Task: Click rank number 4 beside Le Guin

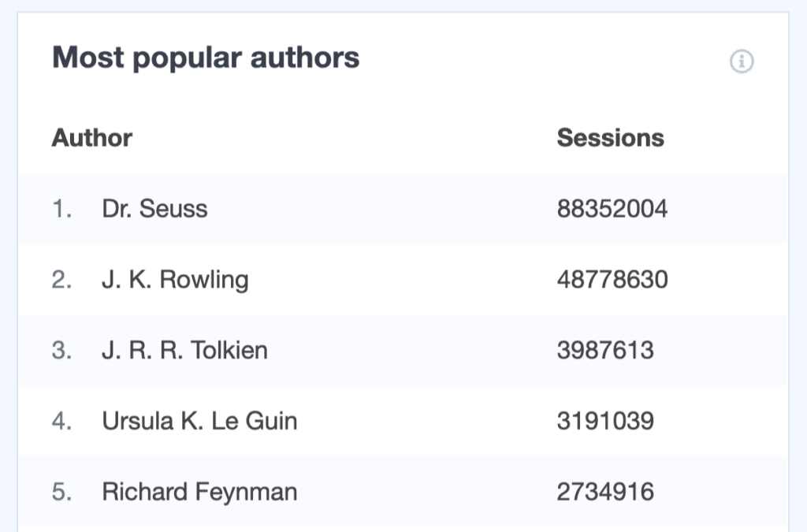Action: pos(61,421)
